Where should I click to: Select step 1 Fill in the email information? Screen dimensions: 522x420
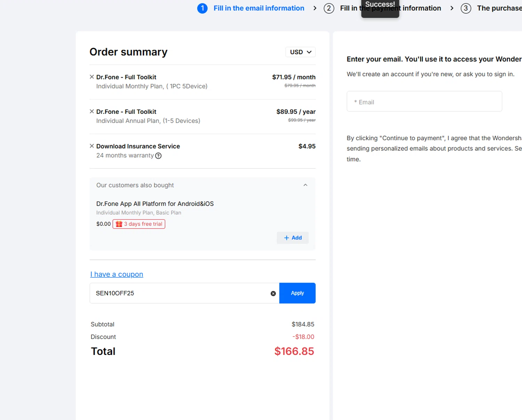click(x=251, y=8)
